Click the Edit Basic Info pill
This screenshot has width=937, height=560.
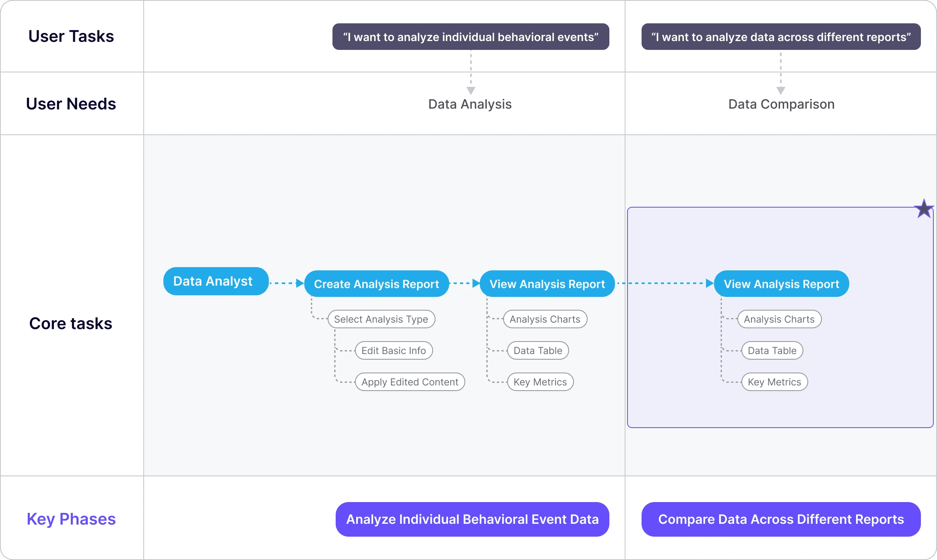tap(394, 350)
